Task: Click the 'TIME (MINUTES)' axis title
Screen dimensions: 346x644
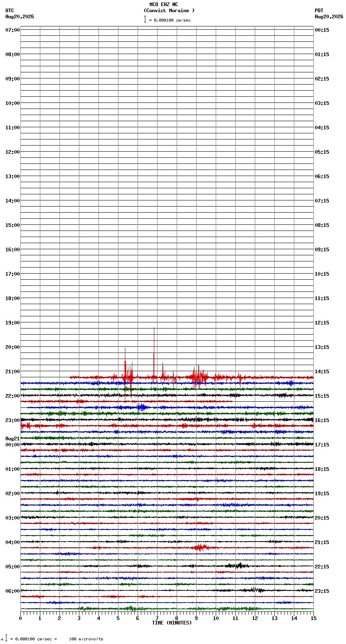Action: [x=172, y=623]
